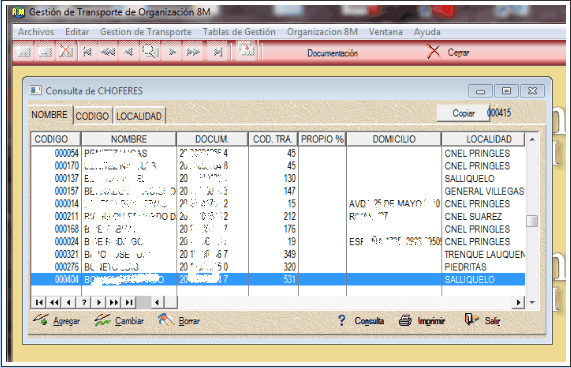Click the red Cerrar X button
Image resolution: width=571 pixels, height=368 pixels.
point(433,52)
